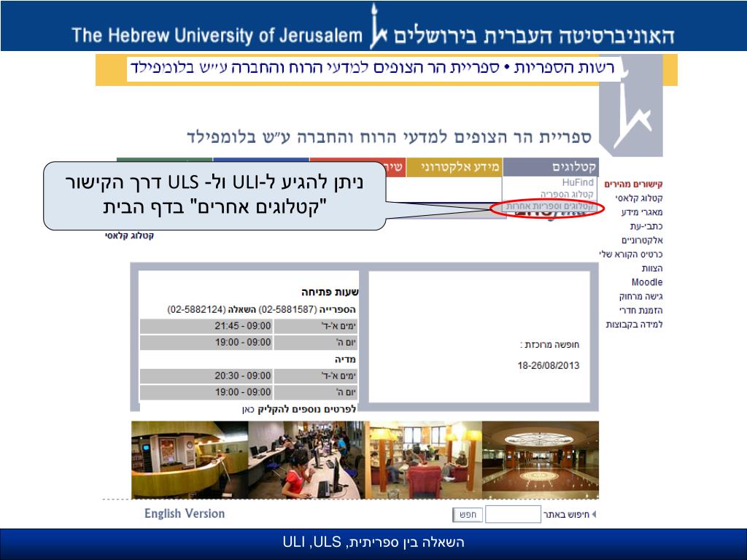This screenshot has height=560, width=747.
Task: Click library hours cell 21:45 - 09:00
Action: pyautogui.click(x=206, y=326)
